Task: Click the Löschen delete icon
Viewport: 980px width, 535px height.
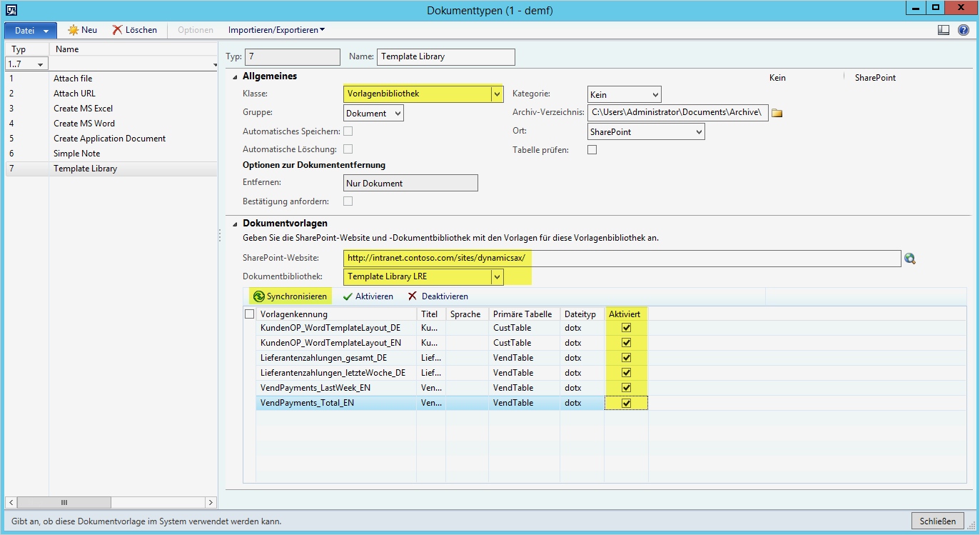Action: (117, 30)
